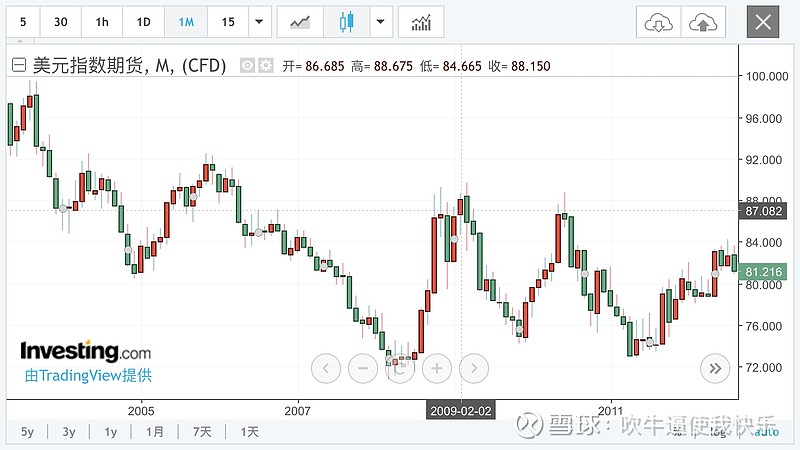This screenshot has height=450, width=800.
Task: Expand the time interval dropdown arrow
Action: tap(260, 21)
